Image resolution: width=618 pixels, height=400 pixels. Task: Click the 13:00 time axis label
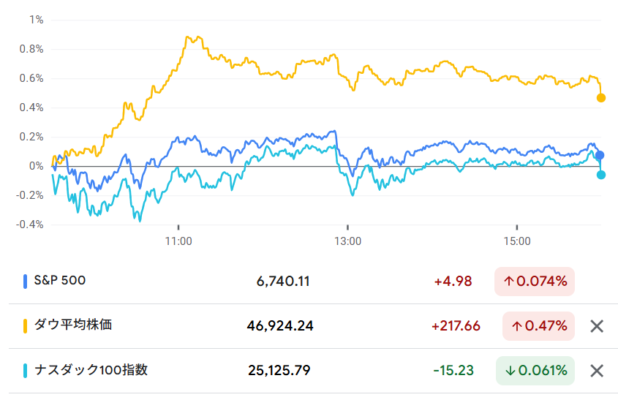coord(347,241)
